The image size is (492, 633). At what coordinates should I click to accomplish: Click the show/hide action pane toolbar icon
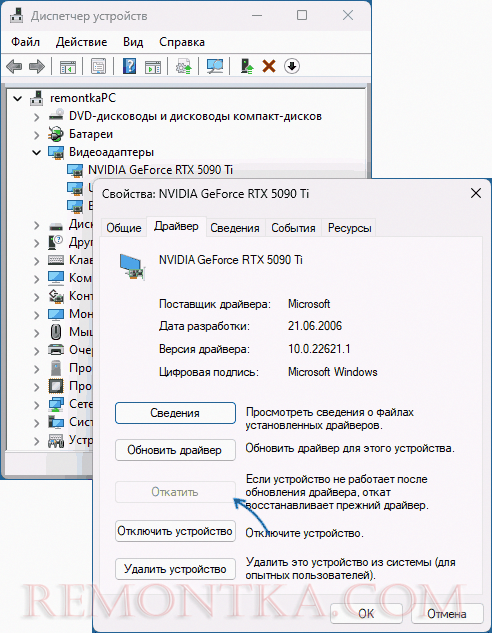point(153,66)
